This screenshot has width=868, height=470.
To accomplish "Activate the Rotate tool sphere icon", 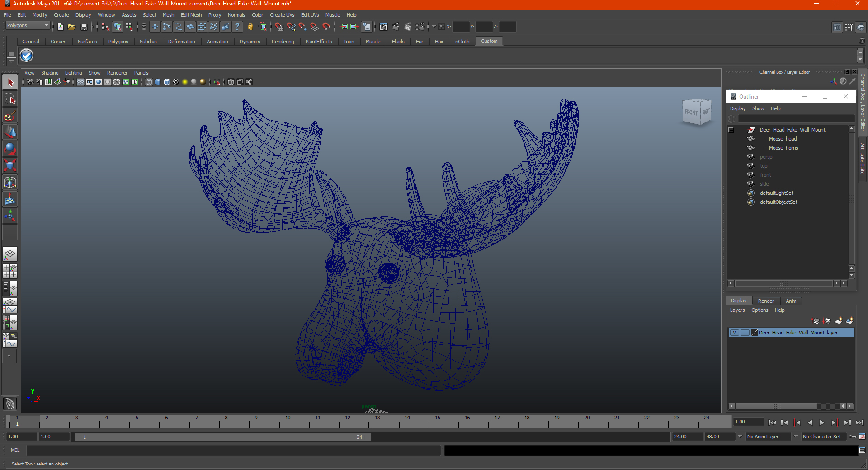I will coord(10,149).
